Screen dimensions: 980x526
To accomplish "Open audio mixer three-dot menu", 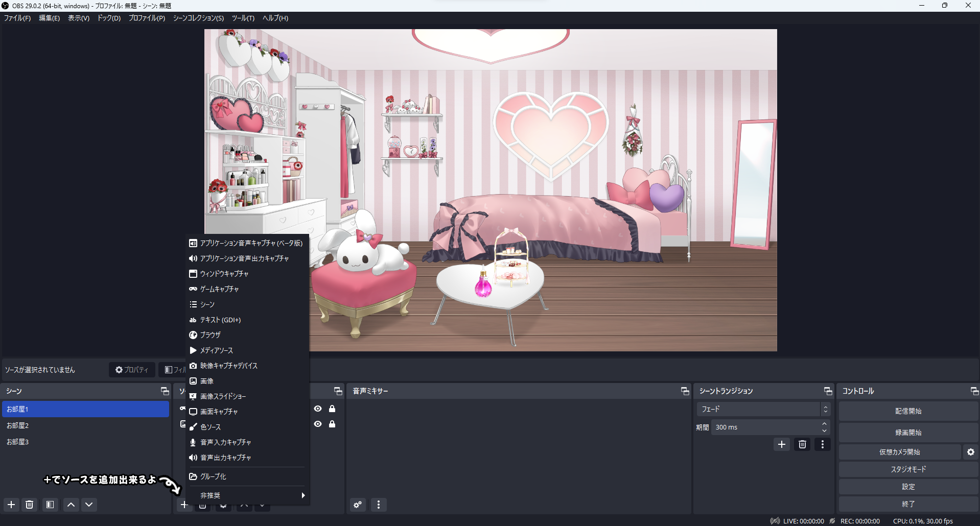I will coord(379,505).
